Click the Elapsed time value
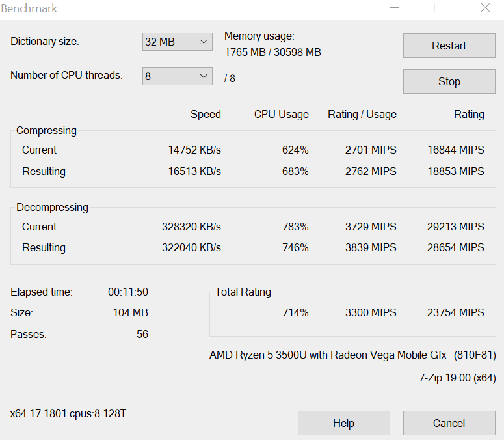 [127, 292]
